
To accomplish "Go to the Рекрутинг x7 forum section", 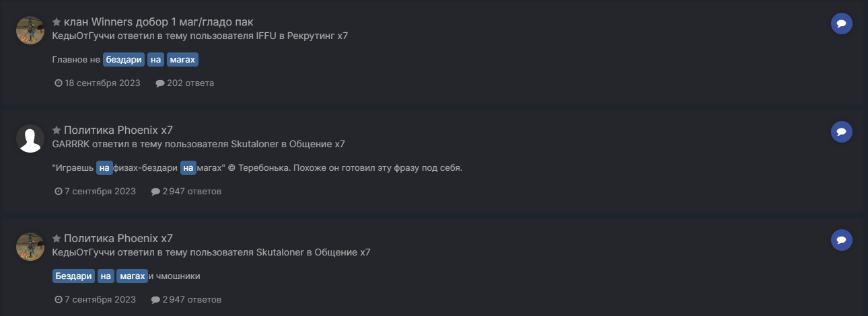I will click(317, 36).
